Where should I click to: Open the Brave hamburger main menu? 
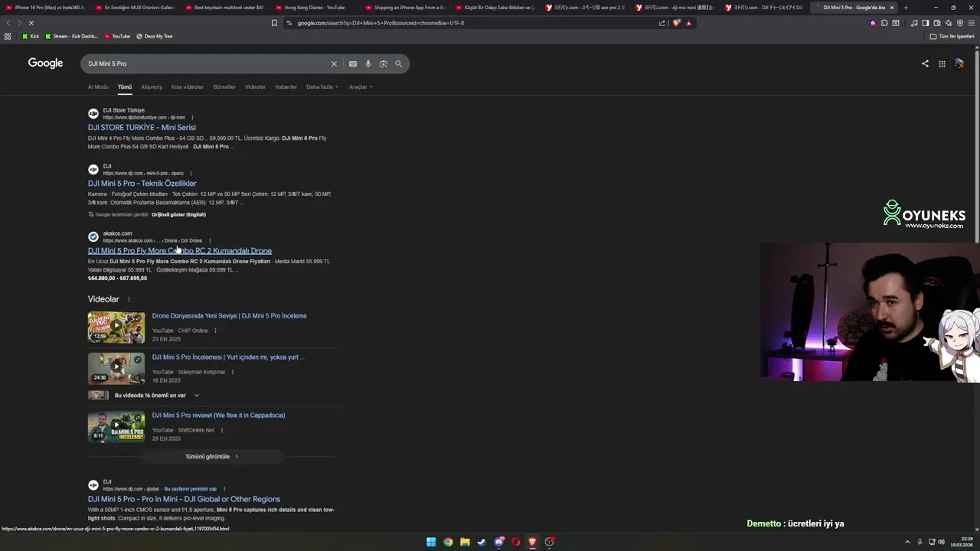pyautogui.click(x=971, y=23)
